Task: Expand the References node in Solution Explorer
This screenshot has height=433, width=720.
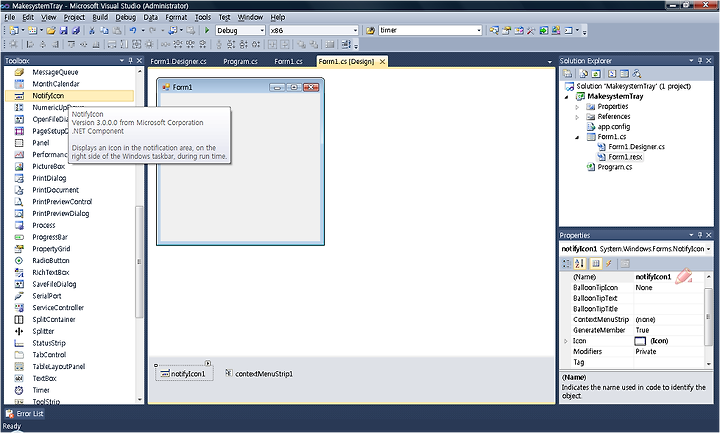Action: click(577, 117)
